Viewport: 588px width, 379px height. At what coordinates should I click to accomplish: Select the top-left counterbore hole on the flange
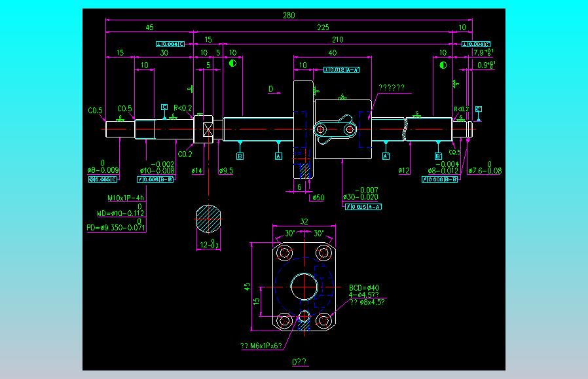(285, 253)
